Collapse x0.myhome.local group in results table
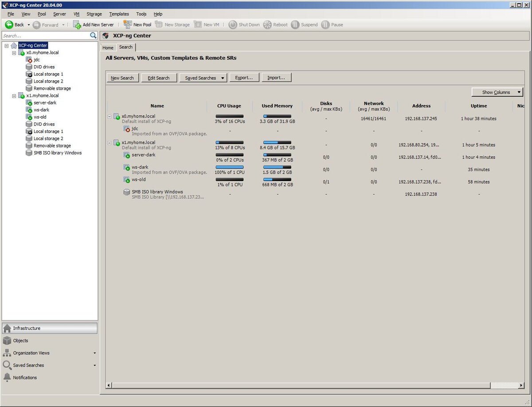 (110, 117)
